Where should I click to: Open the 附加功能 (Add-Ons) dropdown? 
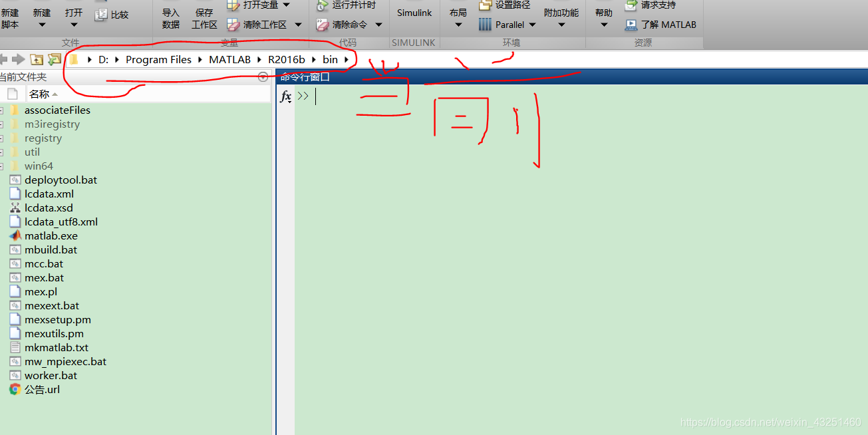point(561,18)
